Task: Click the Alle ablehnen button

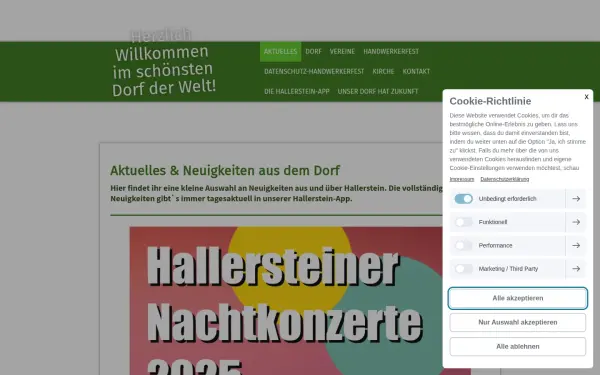Action: pyautogui.click(x=517, y=346)
